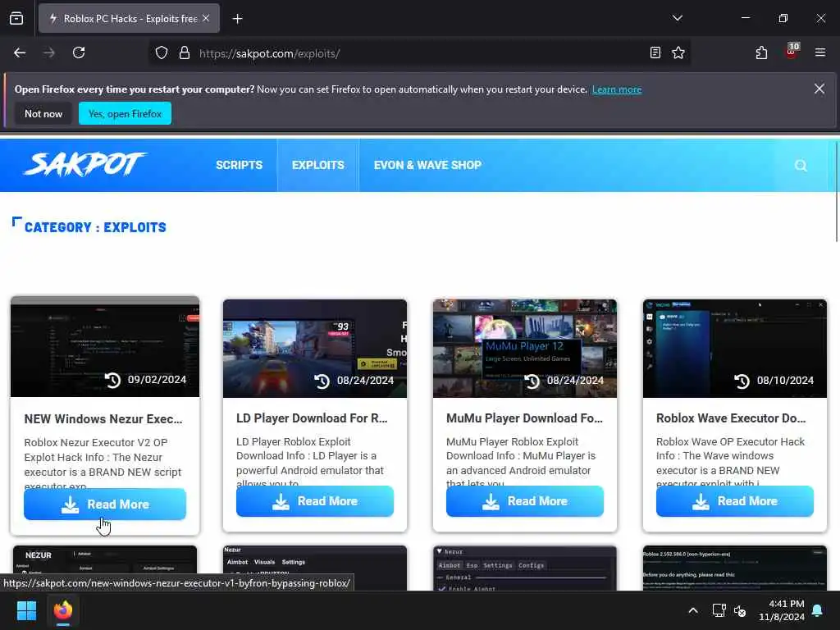Open the MuMu Player 12 thumbnail image
The width and height of the screenshot is (840, 630).
click(x=525, y=348)
